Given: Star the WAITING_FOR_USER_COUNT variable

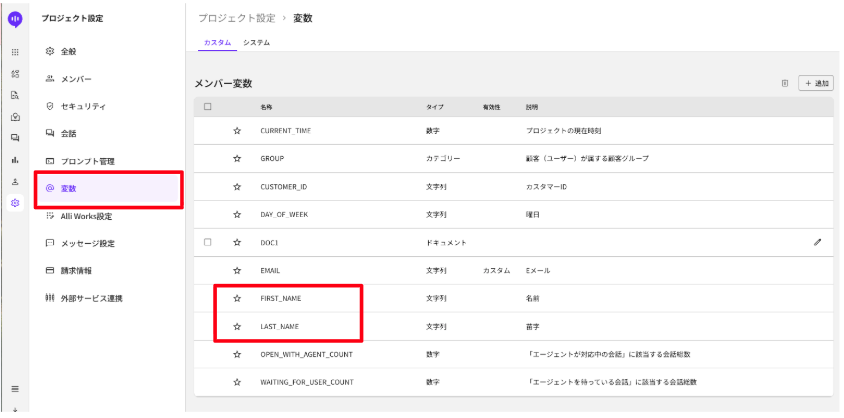Looking at the screenshot, I should [237, 382].
